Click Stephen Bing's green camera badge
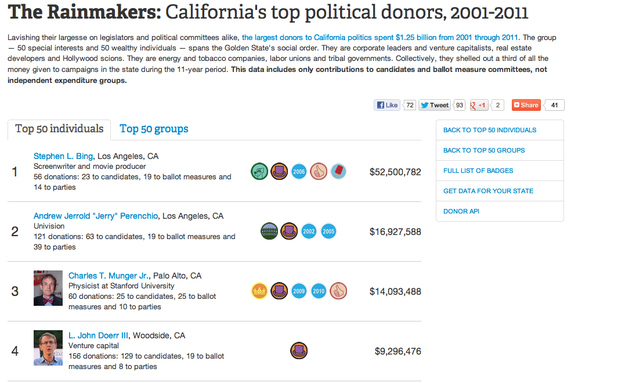The height and width of the screenshot is (383, 625). pos(259,172)
